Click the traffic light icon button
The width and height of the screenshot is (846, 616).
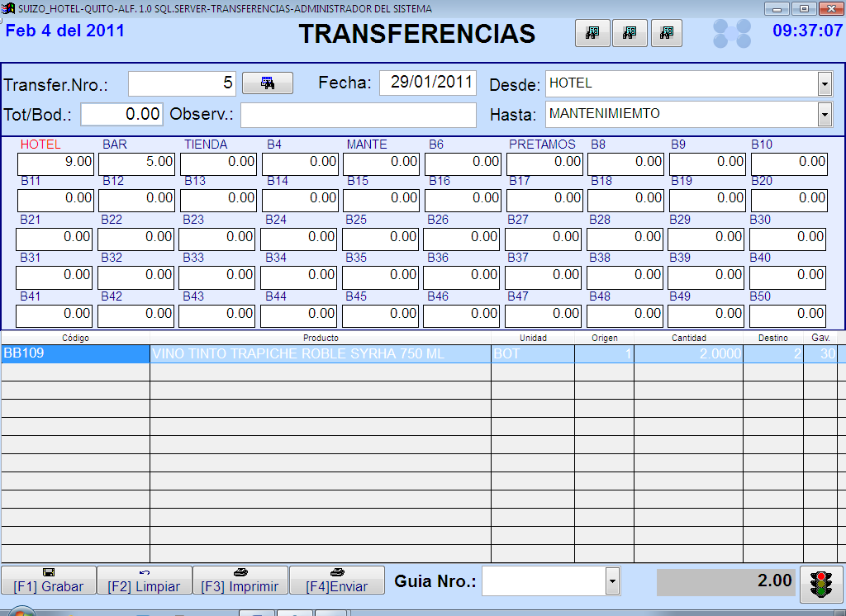tap(821, 583)
